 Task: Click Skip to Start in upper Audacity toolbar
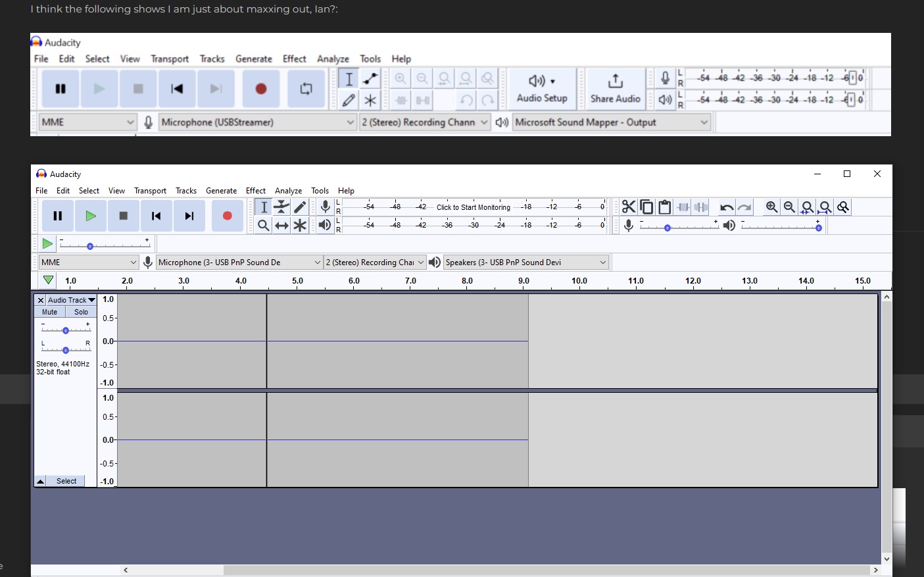177,89
